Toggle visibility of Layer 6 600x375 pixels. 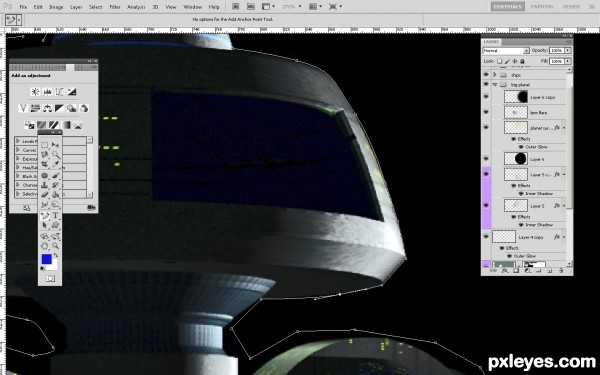click(x=486, y=159)
